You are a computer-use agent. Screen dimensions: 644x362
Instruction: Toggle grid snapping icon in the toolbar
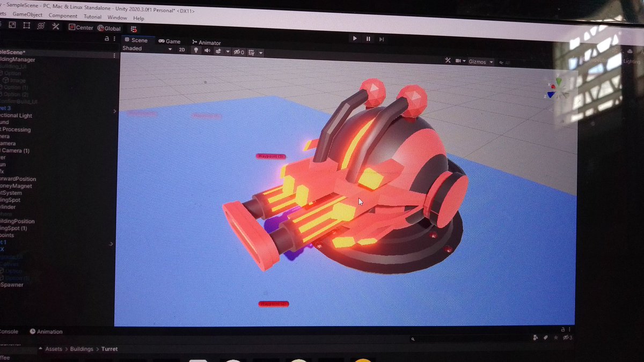(134, 29)
